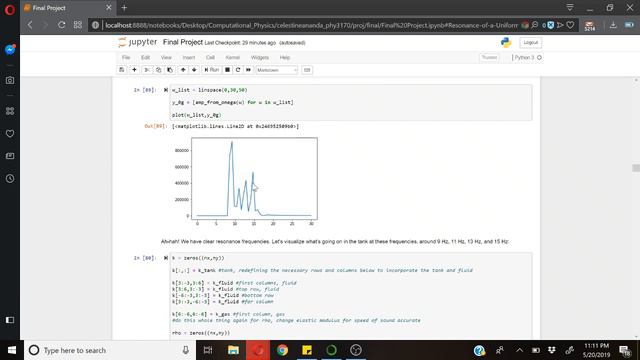
Task: Click the Run cell button
Action: [211, 70]
